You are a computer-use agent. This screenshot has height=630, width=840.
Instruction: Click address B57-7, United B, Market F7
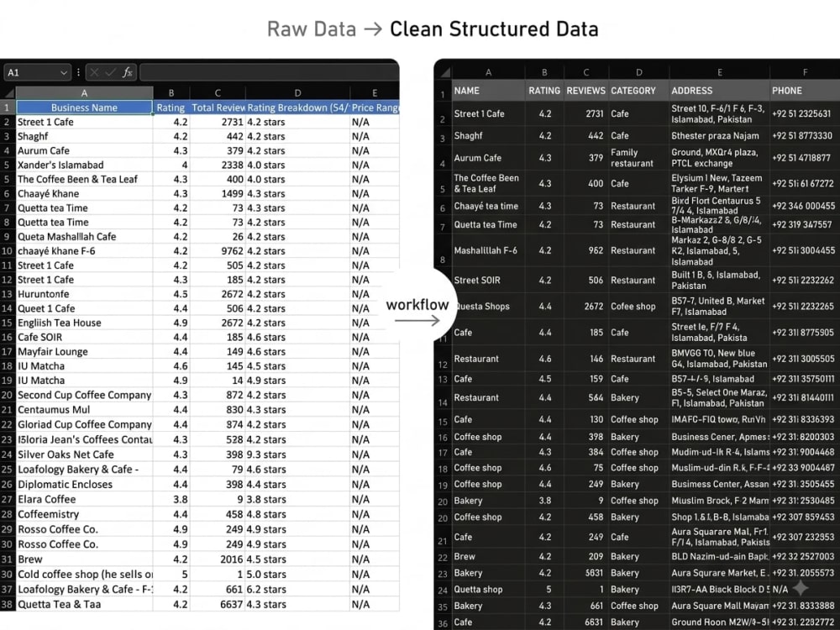[x=720, y=307]
